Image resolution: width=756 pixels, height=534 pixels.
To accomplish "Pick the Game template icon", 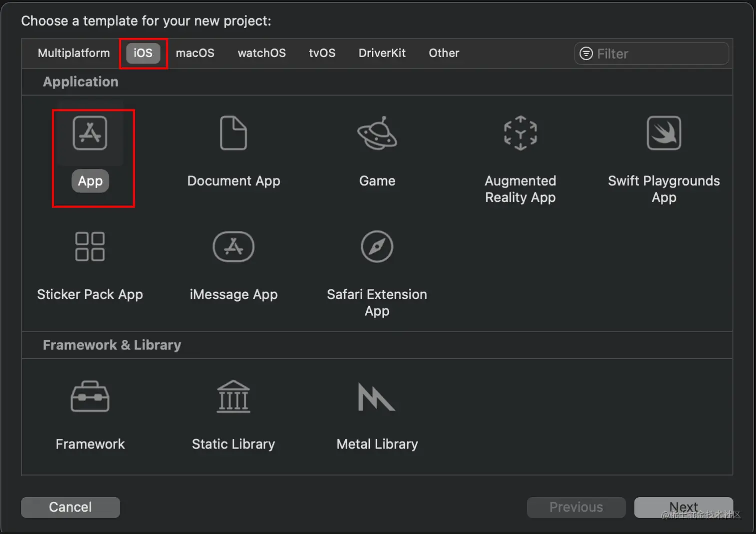I will point(377,133).
